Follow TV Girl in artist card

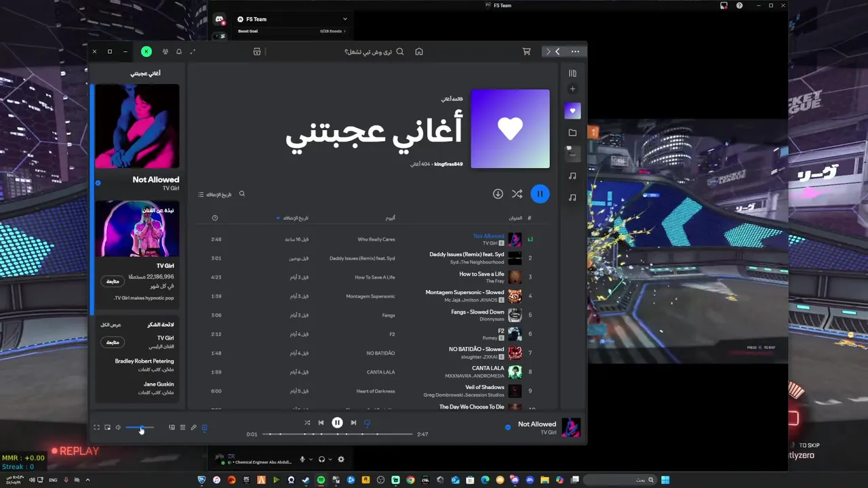pyautogui.click(x=113, y=281)
